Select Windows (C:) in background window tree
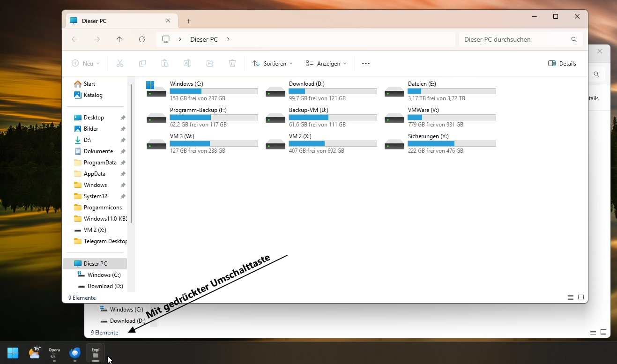This screenshot has height=364, width=617. coord(126,310)
